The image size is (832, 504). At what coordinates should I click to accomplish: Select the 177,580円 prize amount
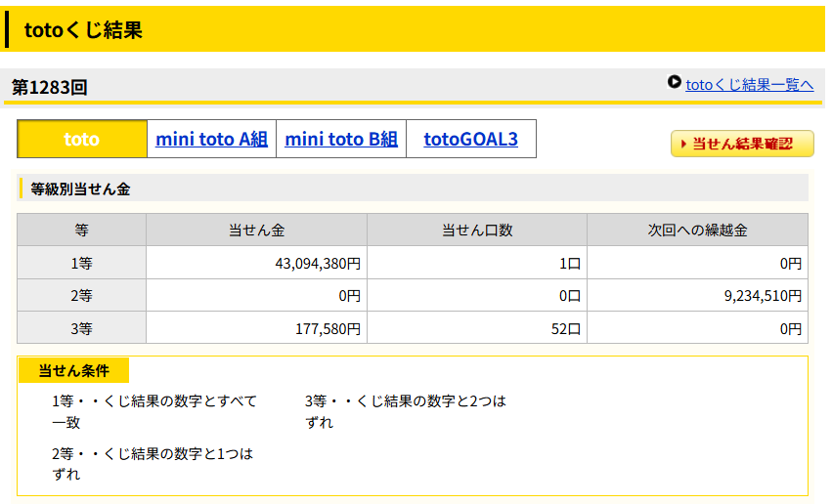256,328
